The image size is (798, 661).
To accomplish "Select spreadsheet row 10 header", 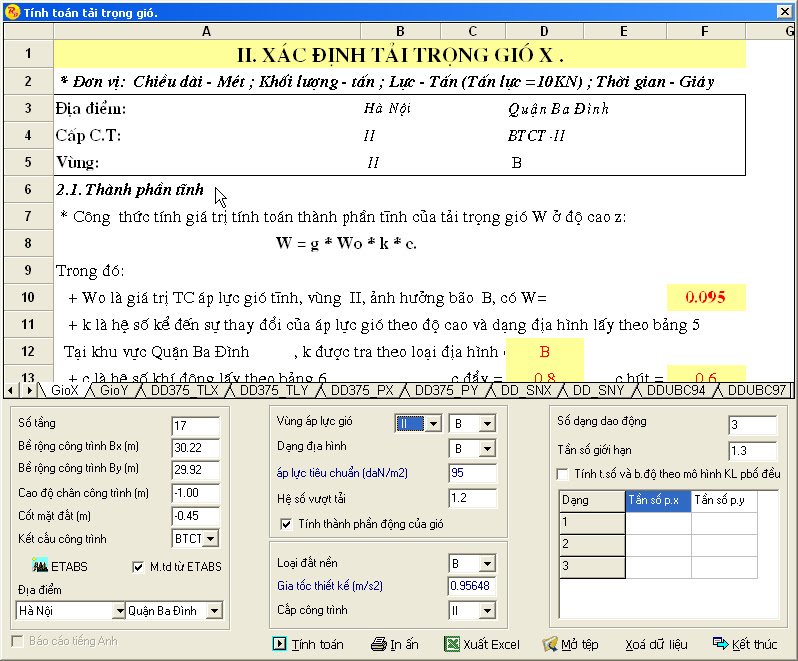I will coord(28,297).
